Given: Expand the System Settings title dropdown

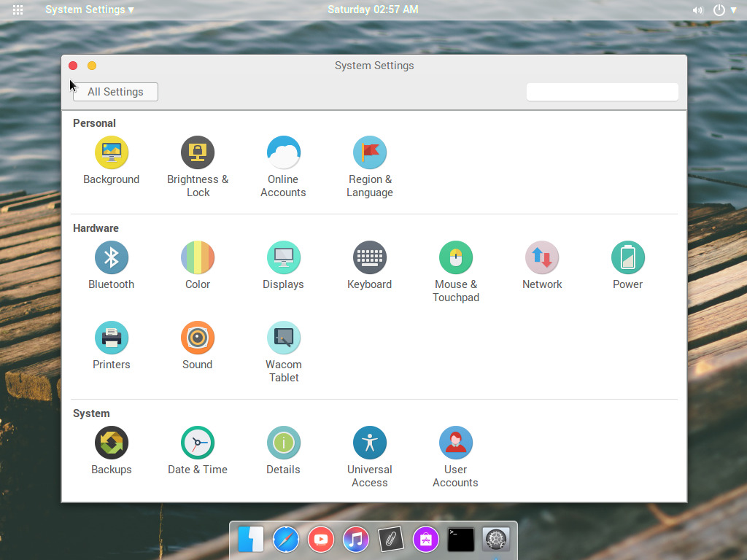Looking at the screenshot, I should coord(89,10).
